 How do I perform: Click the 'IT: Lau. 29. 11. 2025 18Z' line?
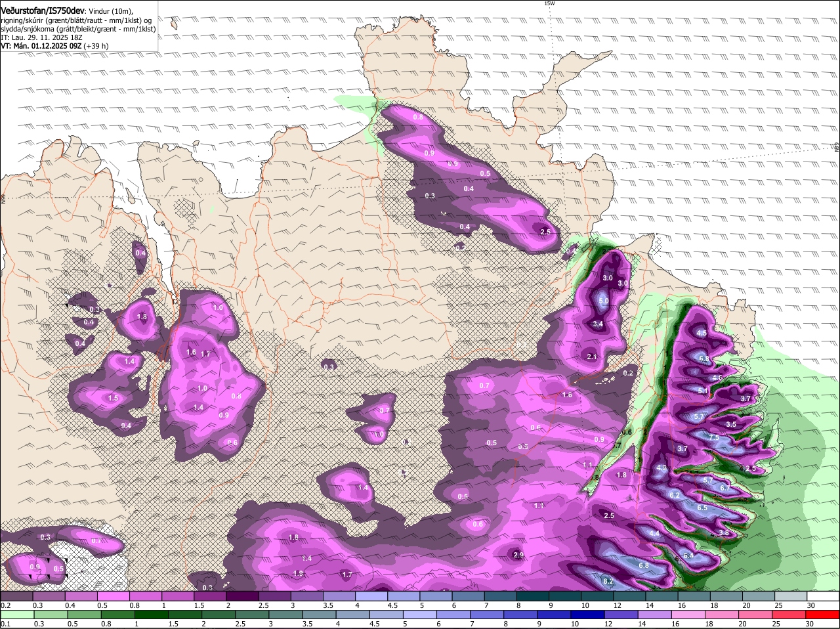click(41, 37)
